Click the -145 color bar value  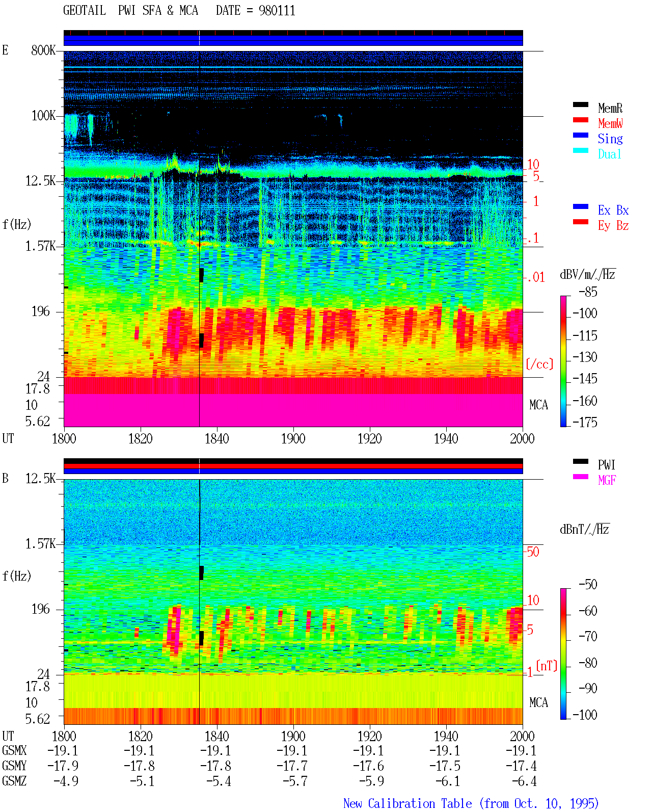click(x=585, y=379)
